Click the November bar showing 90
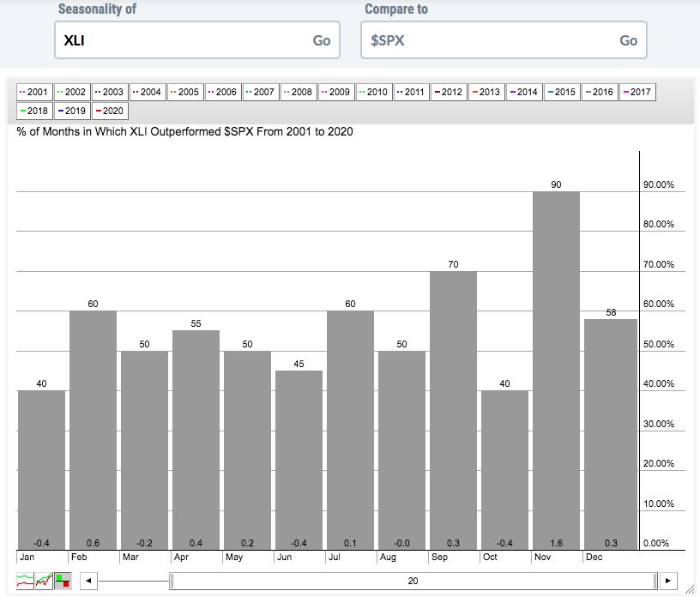The width and height of the screenshot is (700, 597). point(556,370)
